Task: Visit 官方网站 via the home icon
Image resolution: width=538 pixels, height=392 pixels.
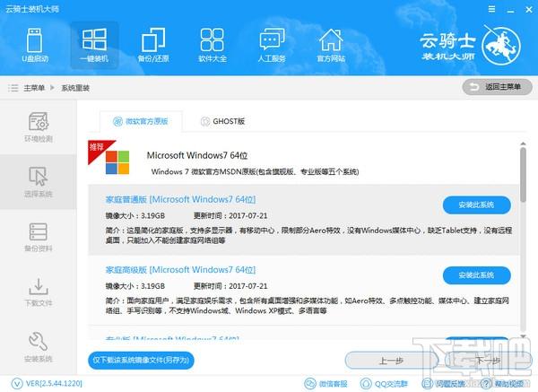Action: (331, 46)
